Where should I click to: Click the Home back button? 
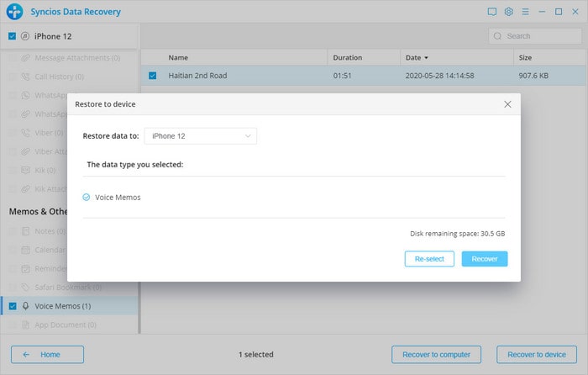tap(47, 354)
